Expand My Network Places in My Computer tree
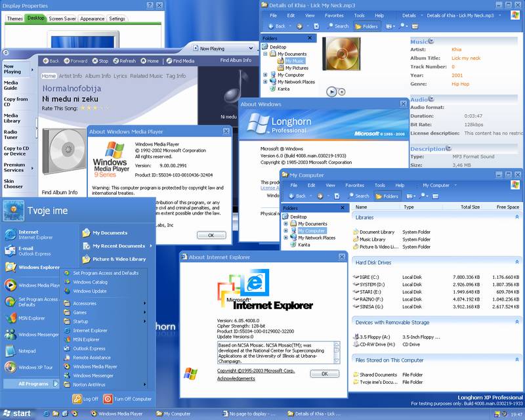 tap(285, 238)
